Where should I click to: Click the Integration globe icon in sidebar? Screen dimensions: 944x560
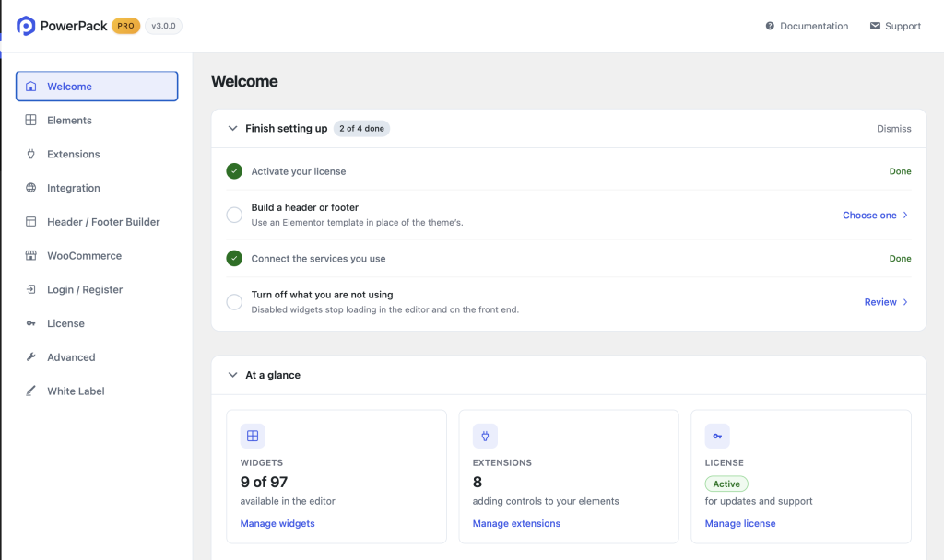coord(30,188)
